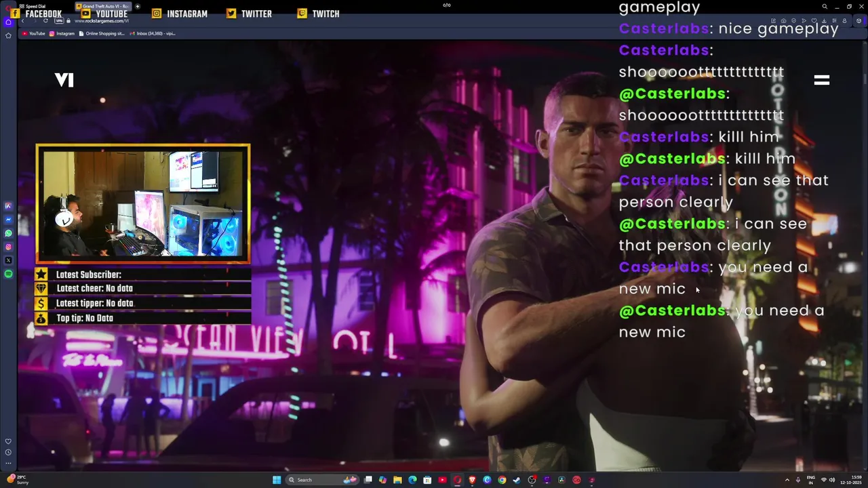
Task: Open the ENG IN language switcher
Action: [811, 480]
